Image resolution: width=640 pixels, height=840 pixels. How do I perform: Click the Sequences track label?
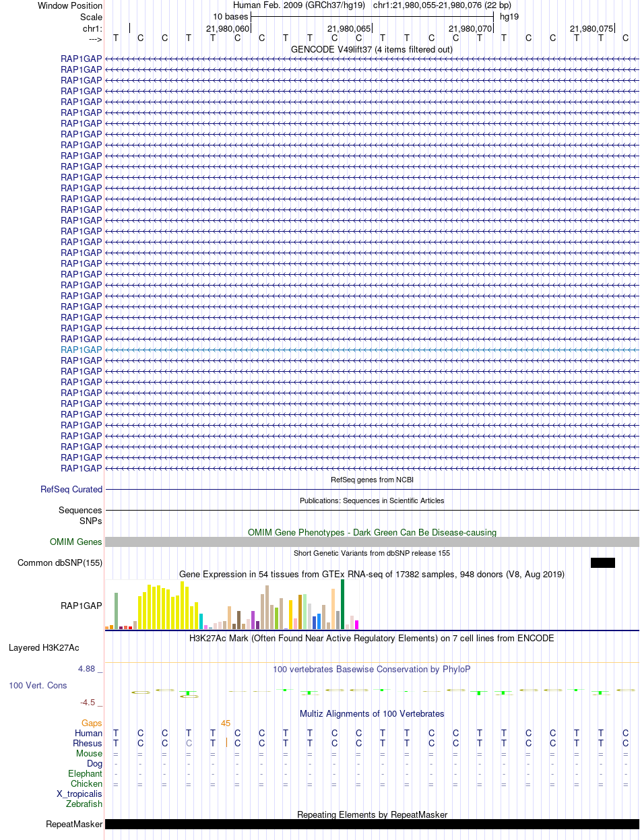pyautogui.click(x=80, y=511)
